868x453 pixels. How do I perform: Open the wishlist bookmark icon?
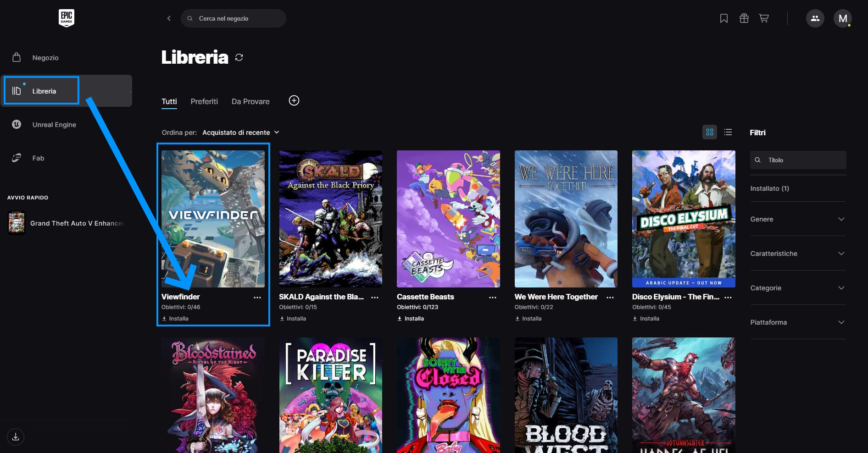723,18
